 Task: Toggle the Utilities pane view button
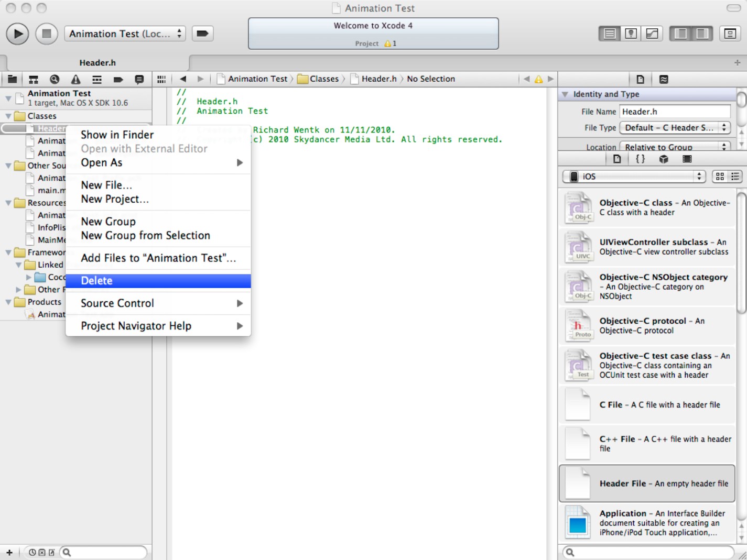(x=702, y=34)
